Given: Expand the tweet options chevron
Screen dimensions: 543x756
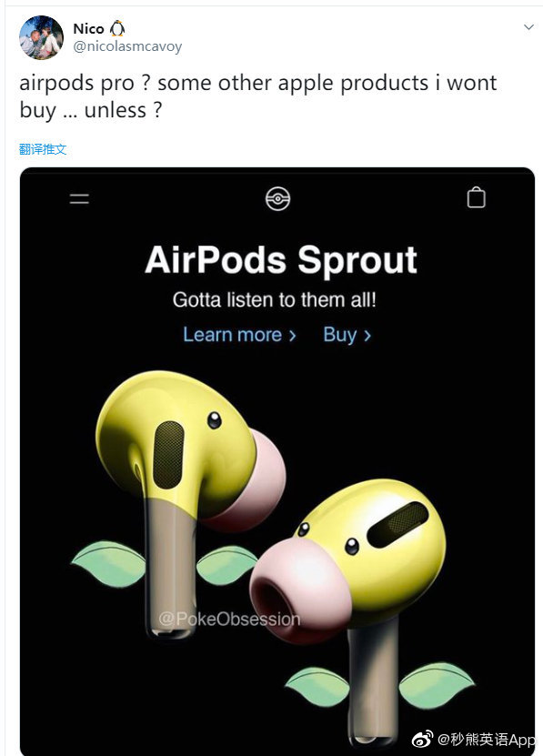Looking at the screenshot, I should pos(528,27).
